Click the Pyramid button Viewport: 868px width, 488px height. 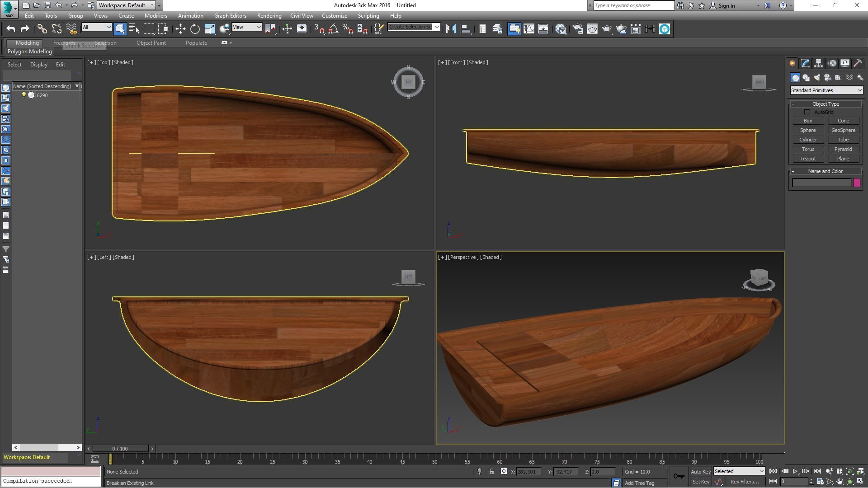843,149
